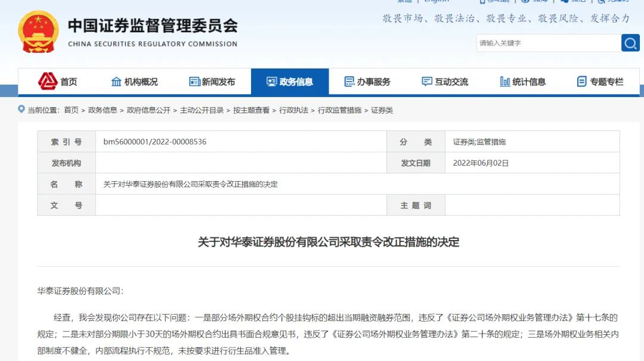644x361 pixels.
Task: Click the red logo icon beside 首页 tab
Action: coord(48,81)
